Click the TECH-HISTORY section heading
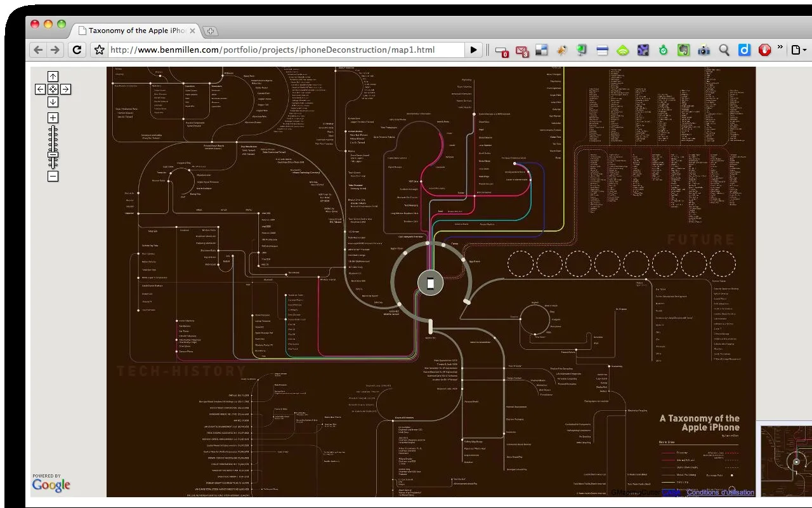Screen dimensions: 812x508 tap(181, 371)
